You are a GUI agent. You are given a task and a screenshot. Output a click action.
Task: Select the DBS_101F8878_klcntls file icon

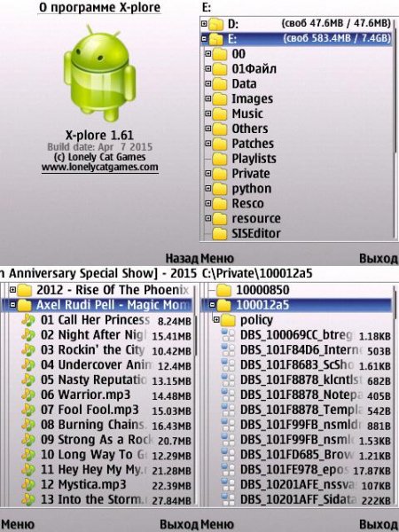228,379
